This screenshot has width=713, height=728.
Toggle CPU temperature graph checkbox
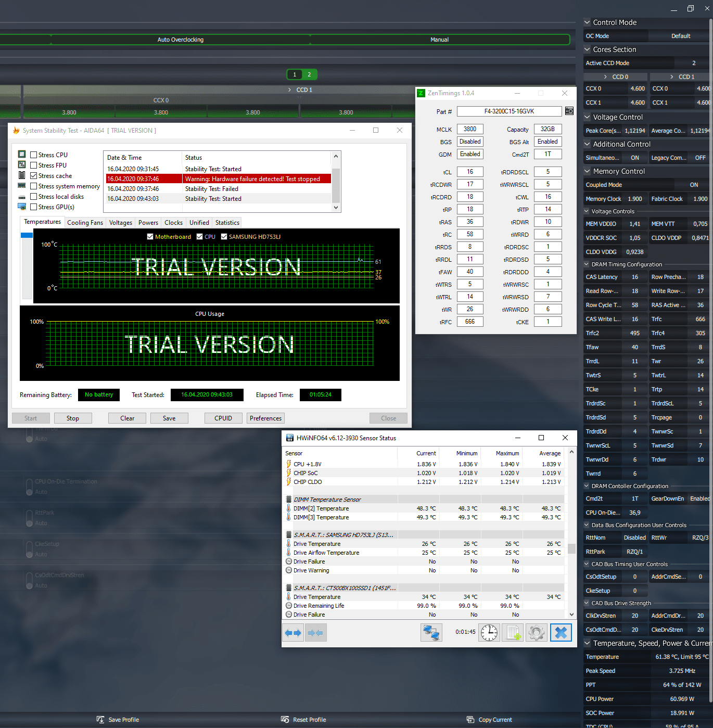(200, 237)
